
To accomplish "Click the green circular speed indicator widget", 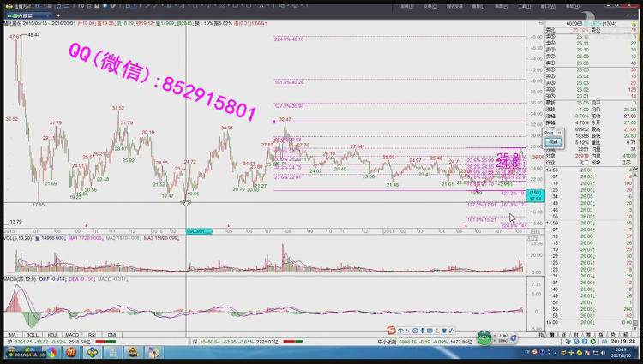I will click(485, 337).
